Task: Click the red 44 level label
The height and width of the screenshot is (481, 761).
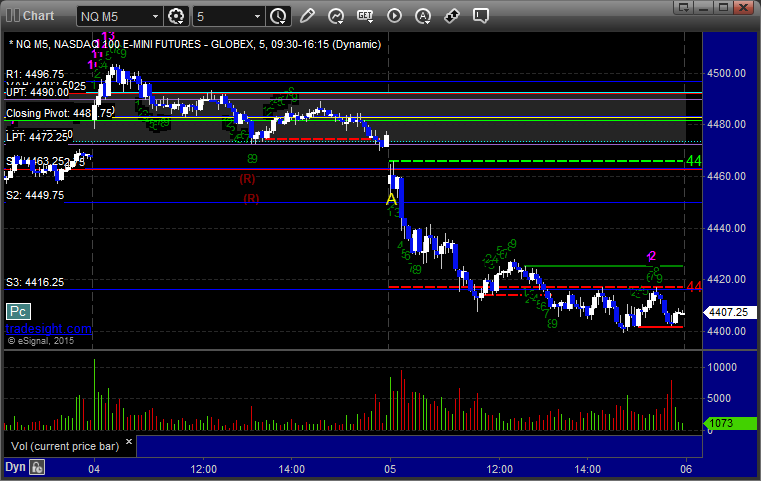Action: [x=694, y=287]
